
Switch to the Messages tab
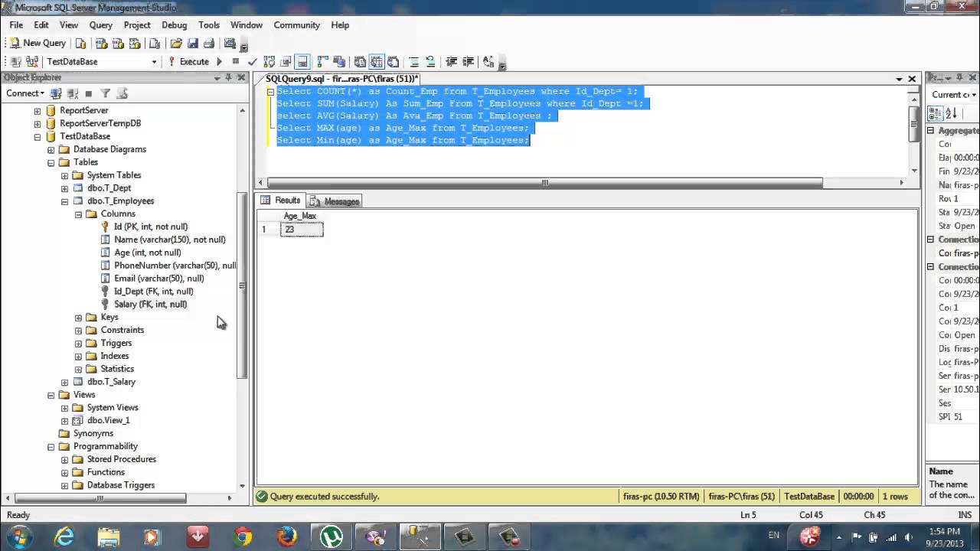pos(335,201)
